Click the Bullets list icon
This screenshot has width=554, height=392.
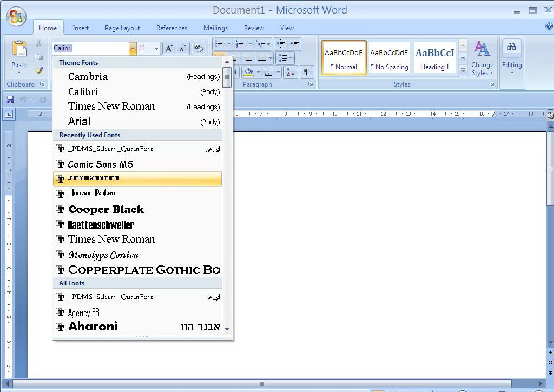[219, 44]
